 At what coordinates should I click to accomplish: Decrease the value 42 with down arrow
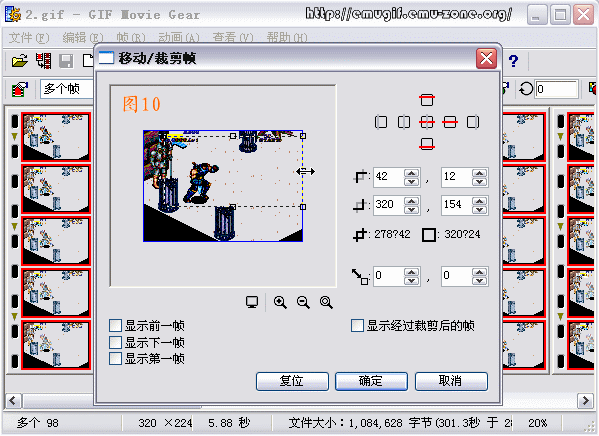411,182
